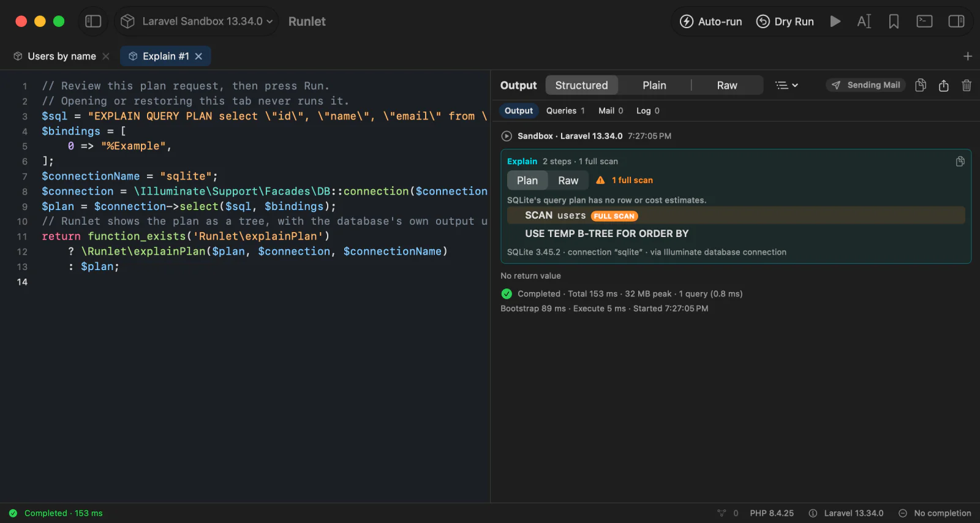Switch output view to Structured
980x523 pixels.
pyautogui.click(x=582, y=85)
